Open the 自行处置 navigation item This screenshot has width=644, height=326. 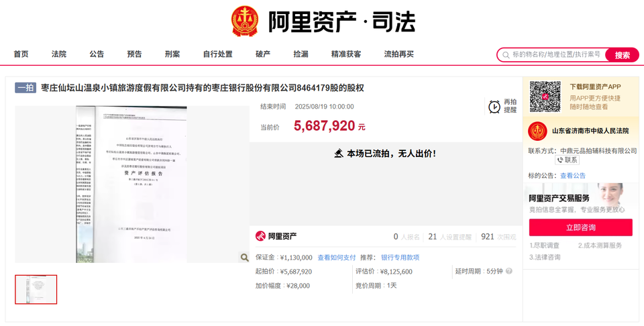217,54
